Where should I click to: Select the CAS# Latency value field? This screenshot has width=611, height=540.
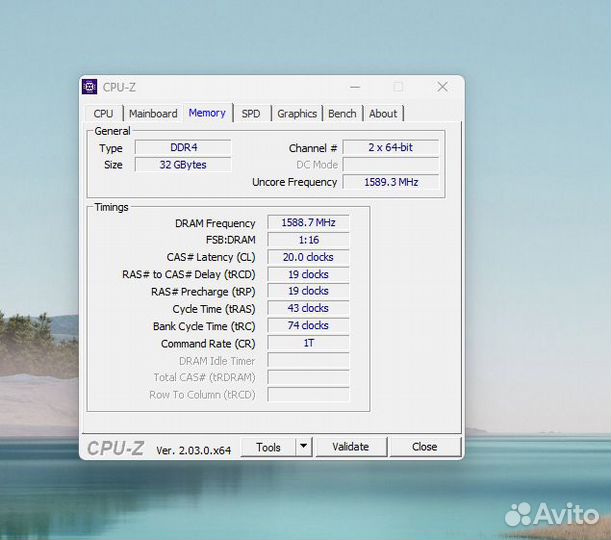click(x=308, y=257)
